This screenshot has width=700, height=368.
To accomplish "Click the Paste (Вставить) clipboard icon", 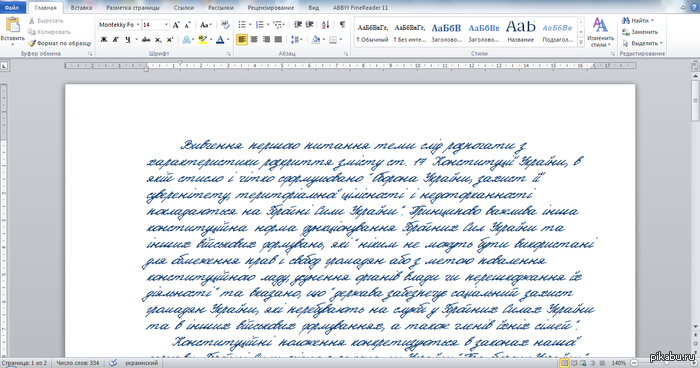I will 12,25.
